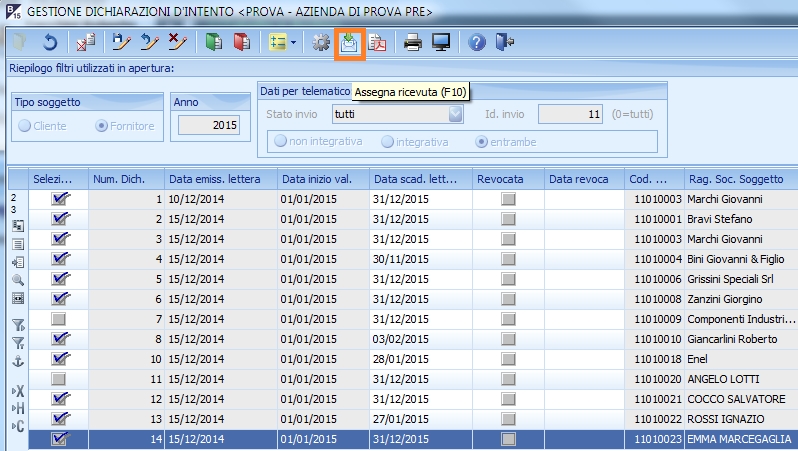Click the PDF export toolbar icon

(x=377, y=42)
